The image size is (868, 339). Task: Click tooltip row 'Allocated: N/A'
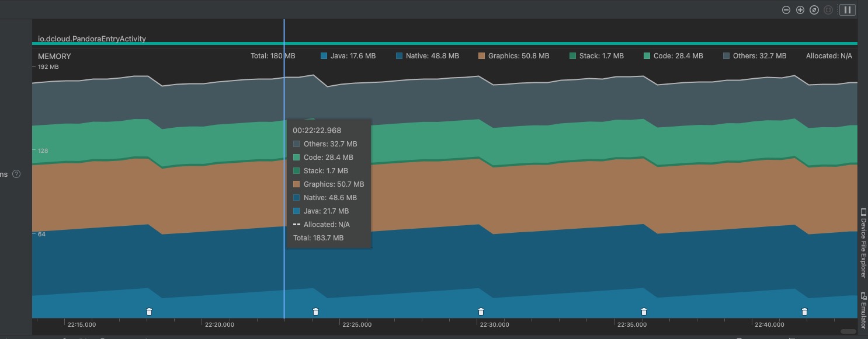pyautogui.click(x=322, y=225)
